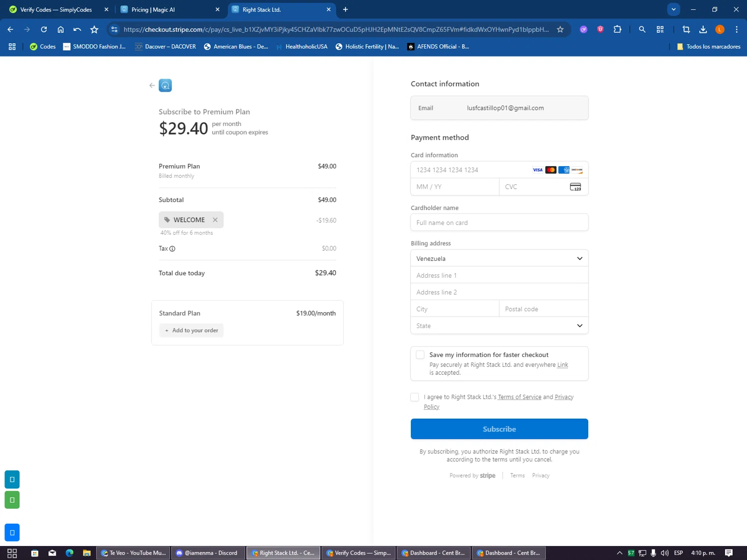The height and width of the screenshot is (560, 747).
Task: Open the extensions puzzle menu
Action: pos(618,29)
